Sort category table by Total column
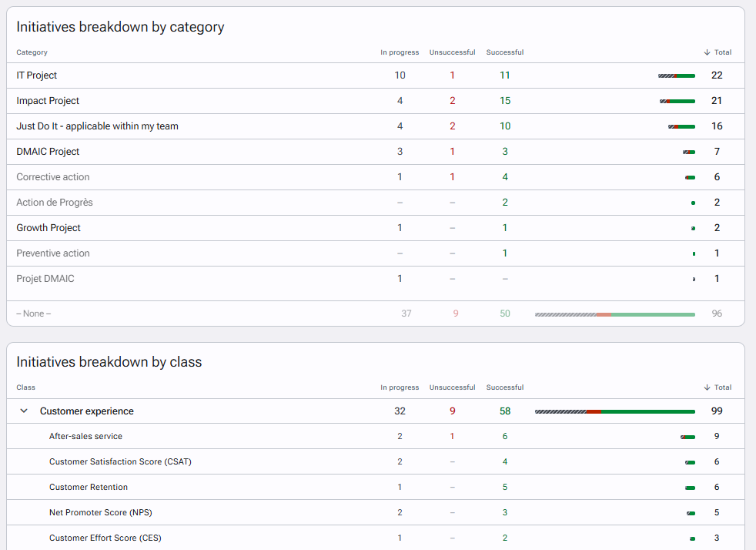756x550 pixels. [x=718, y=52]
